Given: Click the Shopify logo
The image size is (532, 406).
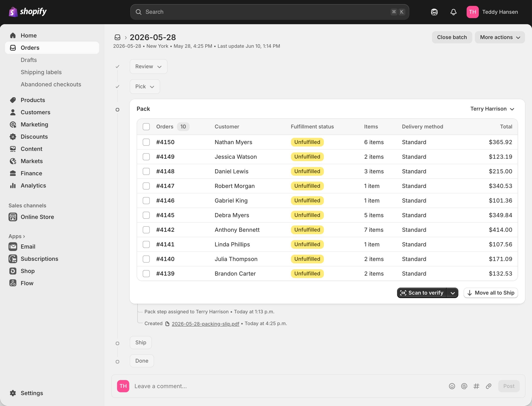Looking at the screenshot, I should 27,12.
